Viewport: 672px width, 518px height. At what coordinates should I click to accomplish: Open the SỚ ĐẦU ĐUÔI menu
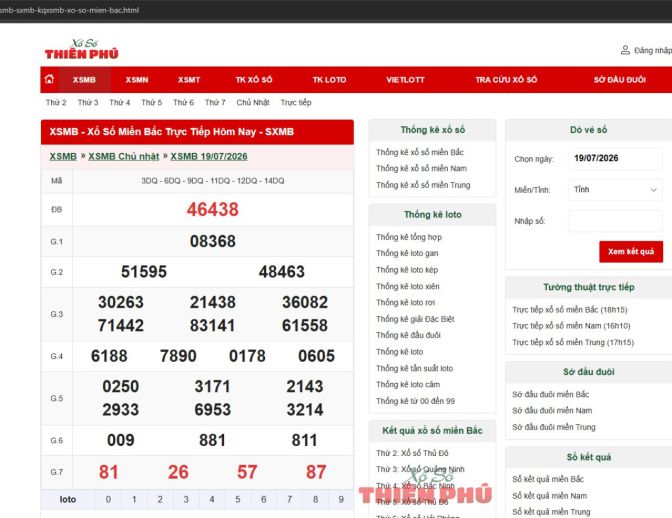[x=620, y=80]
